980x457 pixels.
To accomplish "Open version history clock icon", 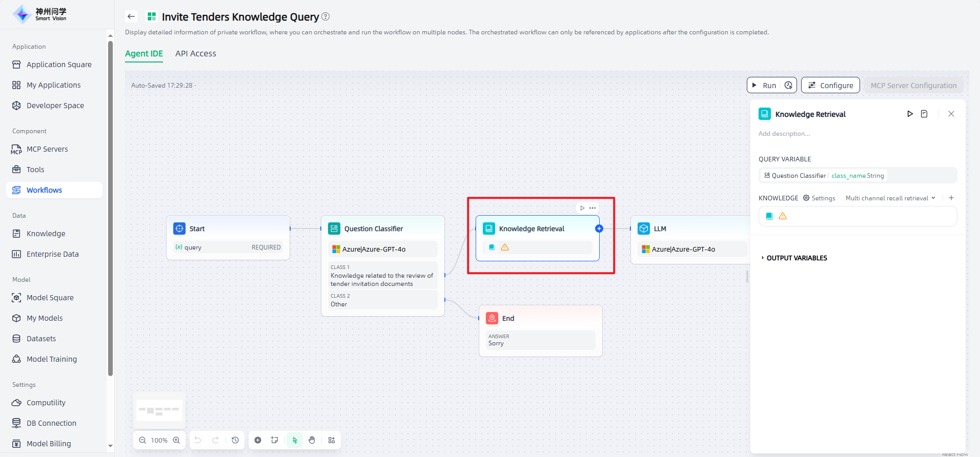I will pyautogui.click(x=235, y=440).
